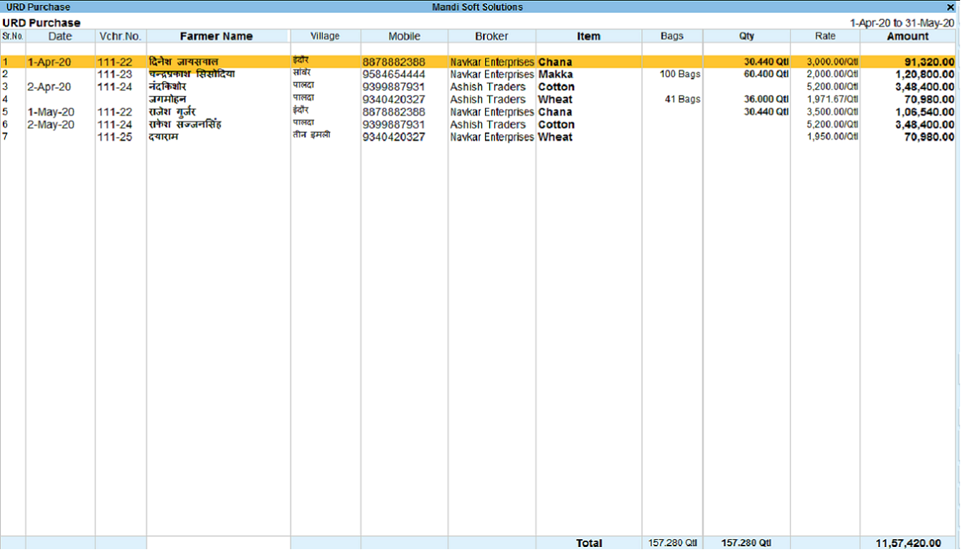Select the highlighted Chana row amount 91,320.00

925,62
